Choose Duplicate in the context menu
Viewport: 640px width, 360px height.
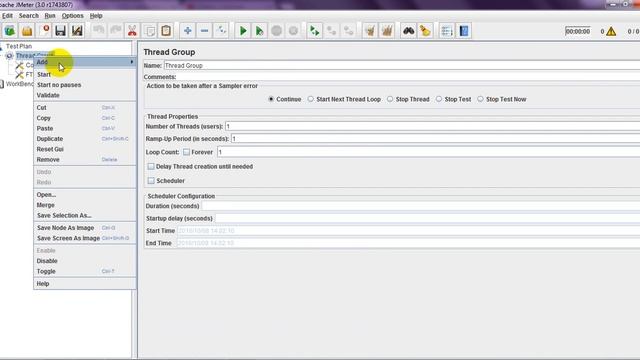coord(84,139)
